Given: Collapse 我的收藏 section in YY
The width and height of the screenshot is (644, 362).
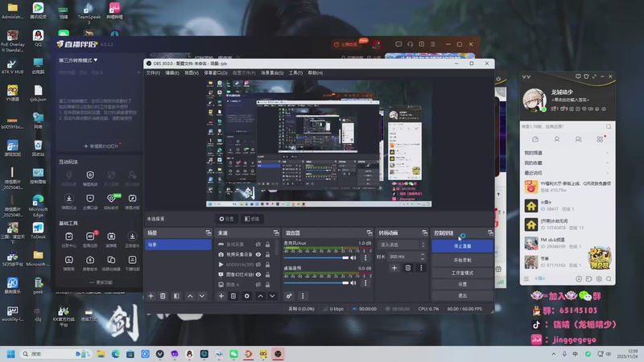Looking at the screenshot, I should tap(607, 163).
